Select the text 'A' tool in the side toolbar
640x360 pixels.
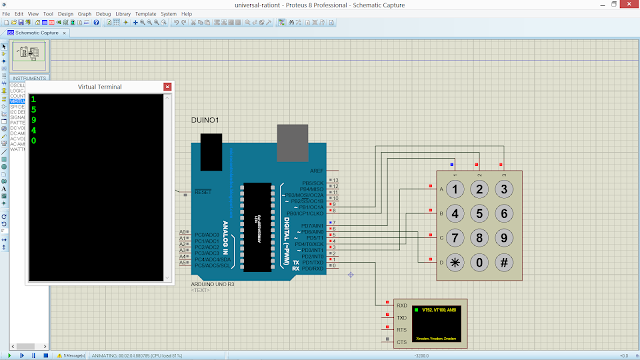4,189
